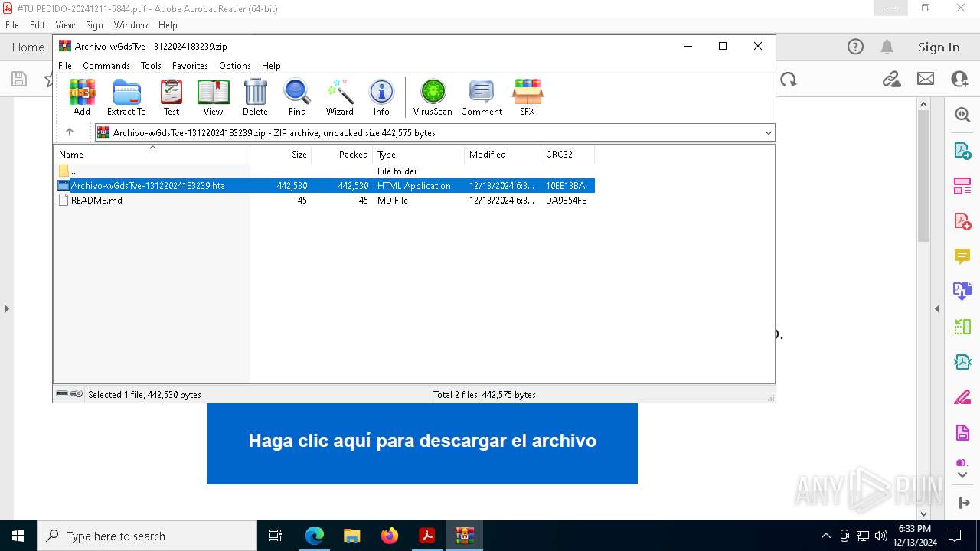Click Acrobat Sign In button
The width and height of the screenshot is (980, 551).
click(939, 47)
